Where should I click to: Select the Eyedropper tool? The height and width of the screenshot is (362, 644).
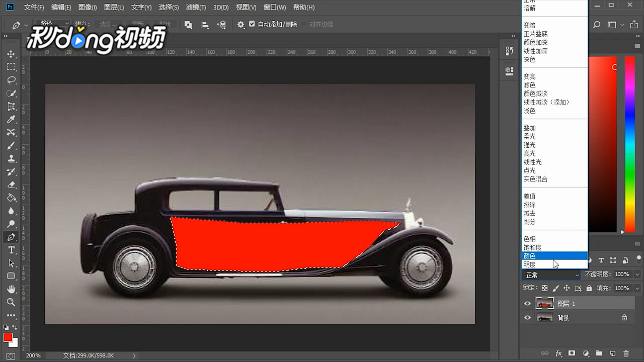pyautogui.click(x=11, y=119)
